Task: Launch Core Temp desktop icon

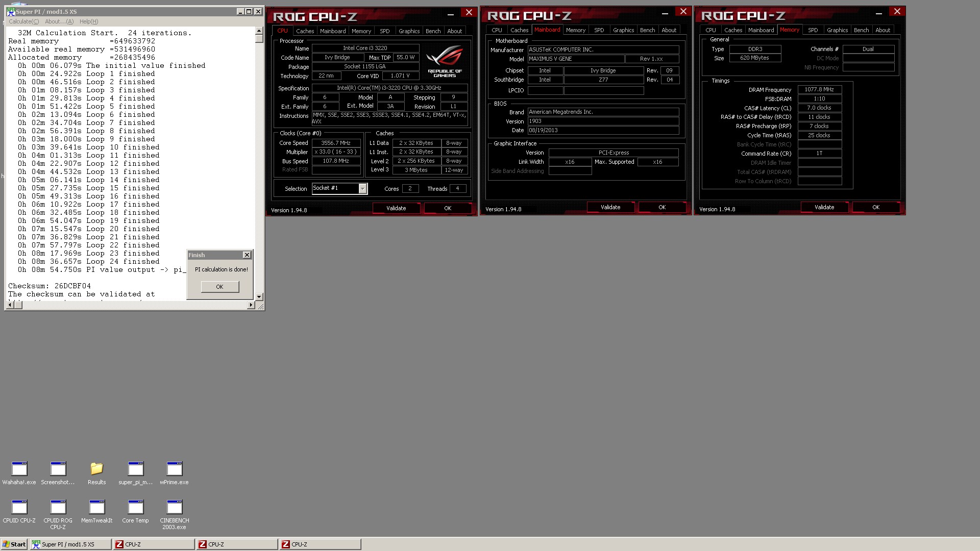Action: point(135,511)
